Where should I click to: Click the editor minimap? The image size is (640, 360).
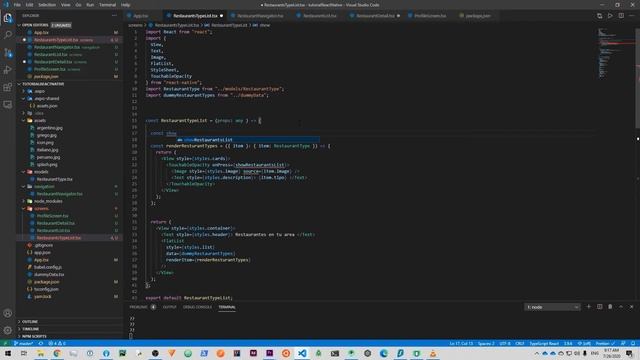click(616, 53)
